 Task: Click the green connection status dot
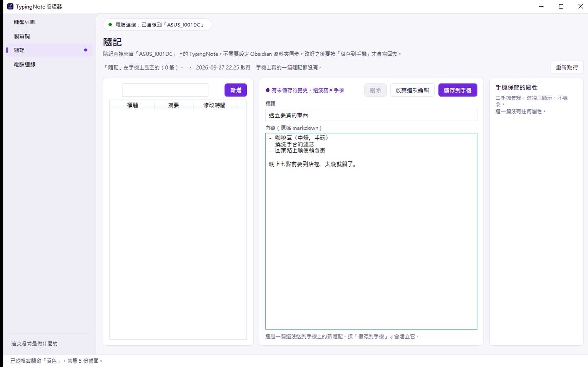(x=110, y=24)
